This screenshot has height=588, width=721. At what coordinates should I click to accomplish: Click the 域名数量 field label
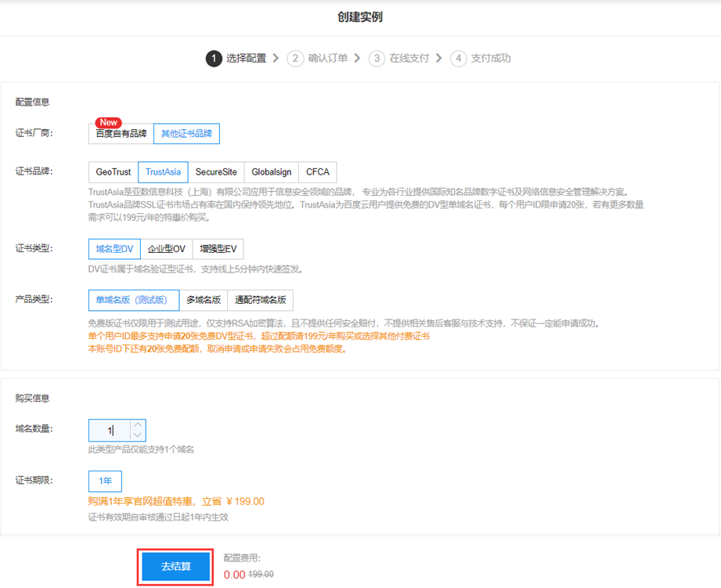34,429
